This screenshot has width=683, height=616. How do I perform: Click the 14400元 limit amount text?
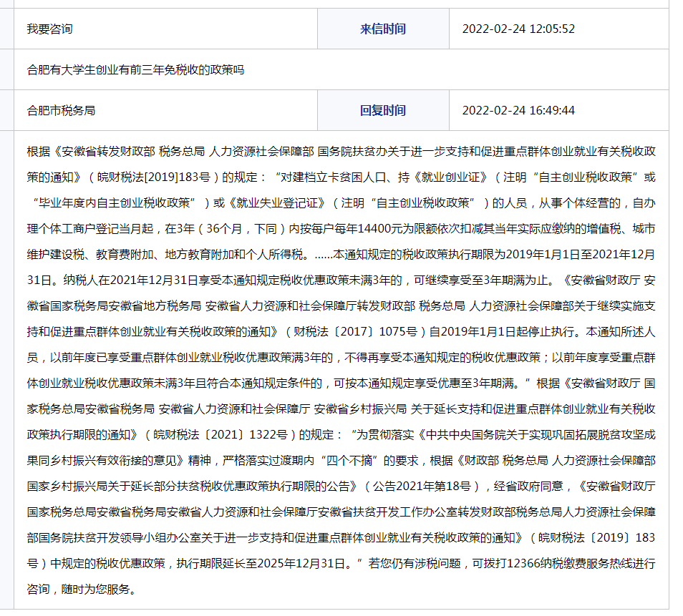[x=380, y=228]
